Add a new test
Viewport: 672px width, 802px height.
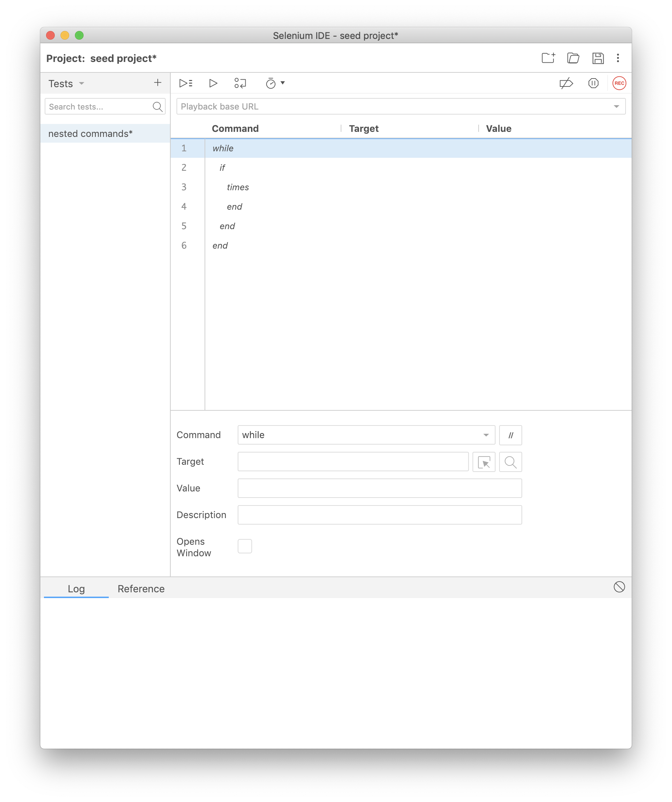(157, 83)
